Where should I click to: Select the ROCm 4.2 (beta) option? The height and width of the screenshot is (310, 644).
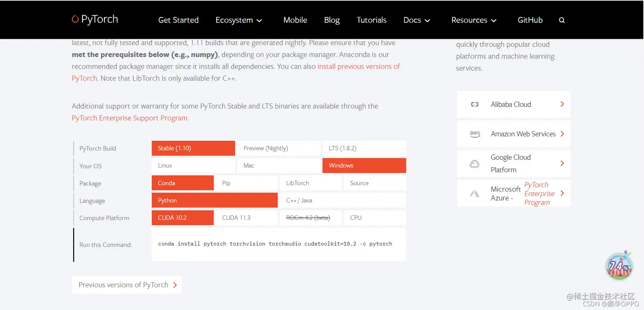point(310,217)
